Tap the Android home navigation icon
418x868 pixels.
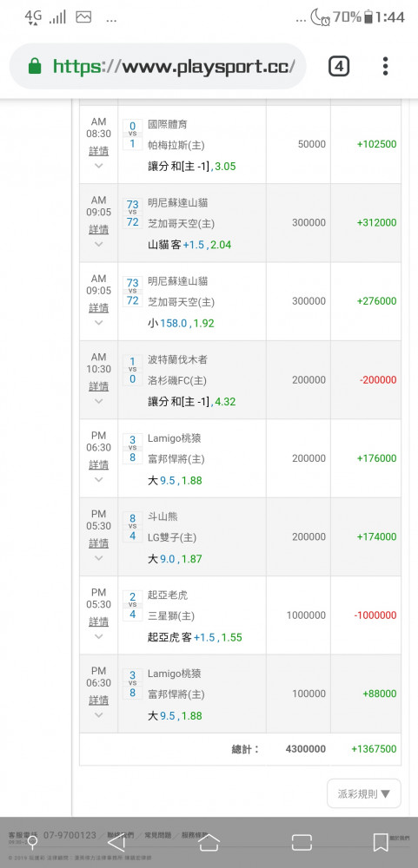point(209,842)
